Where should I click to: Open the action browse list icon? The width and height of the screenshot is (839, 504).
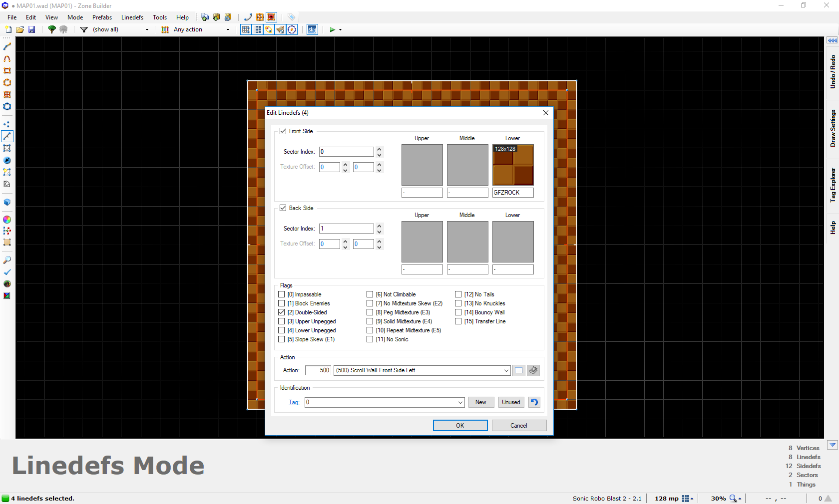(519, 370)
